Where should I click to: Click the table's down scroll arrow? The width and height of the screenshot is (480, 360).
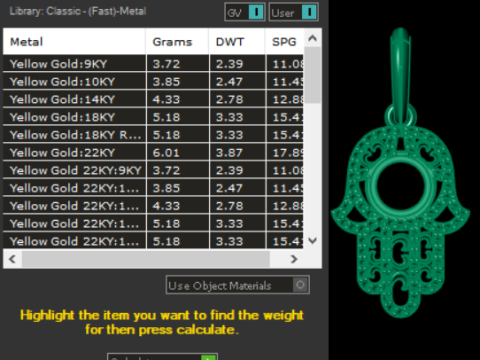pos(312,240)
